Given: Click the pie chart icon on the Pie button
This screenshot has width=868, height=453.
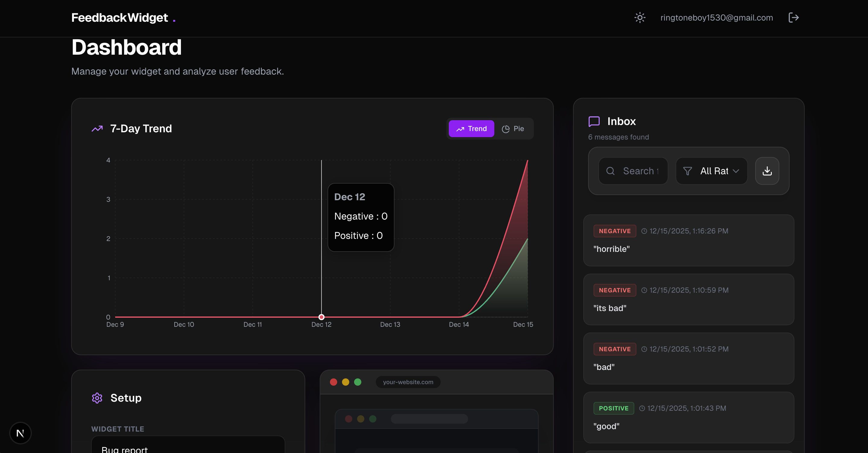Looking at the screenshot, I should [505, 129].
